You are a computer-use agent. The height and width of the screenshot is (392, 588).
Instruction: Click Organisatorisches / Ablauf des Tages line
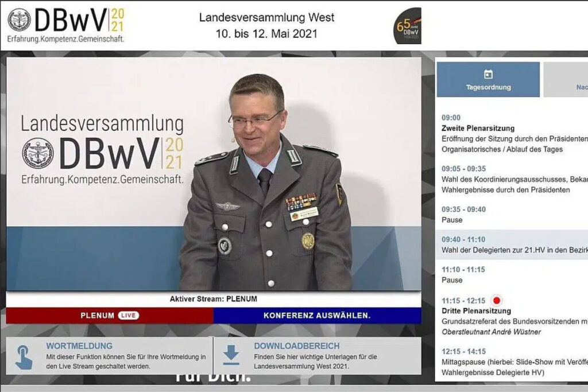tap(502, 149)
